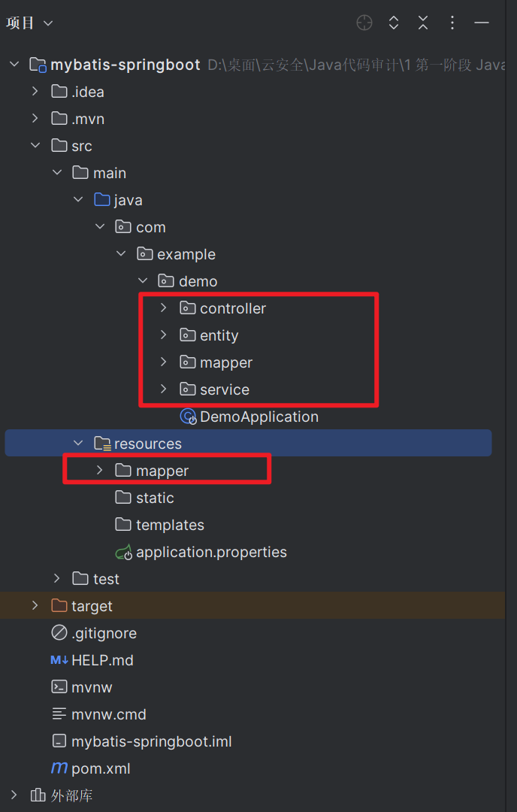Image resolution: width=517 pixels, height=812 pixels.
Task: Collapse the resources folder
Action: (78, 444)
